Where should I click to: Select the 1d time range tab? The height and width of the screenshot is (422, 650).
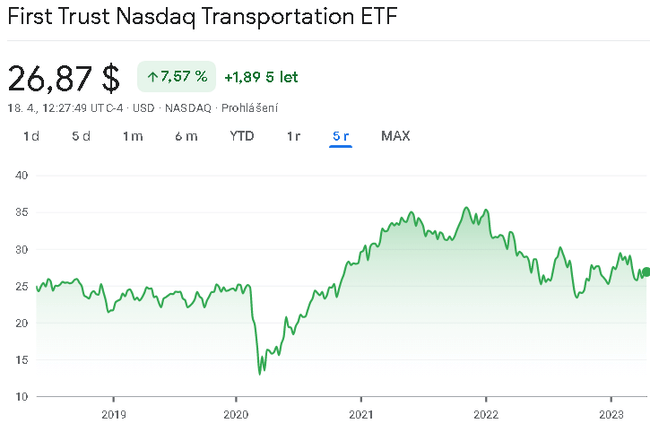coord(31,136)
